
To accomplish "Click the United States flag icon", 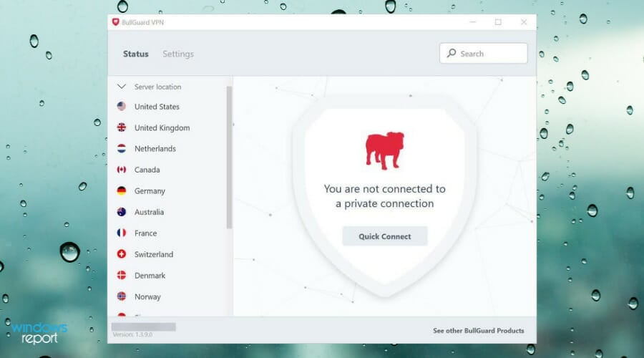I will (x=122, y=107).
